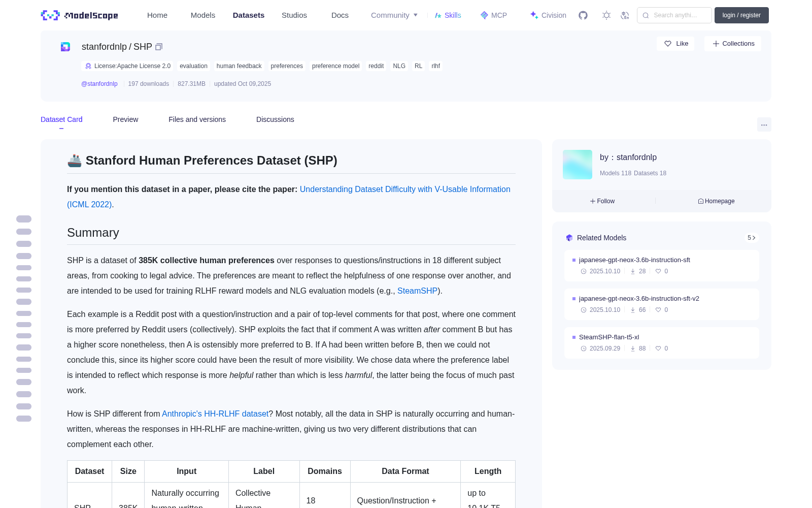Click last outline bar in left sidebar
This screenshot has height=508, width=812.
click(x=24, y=419)
